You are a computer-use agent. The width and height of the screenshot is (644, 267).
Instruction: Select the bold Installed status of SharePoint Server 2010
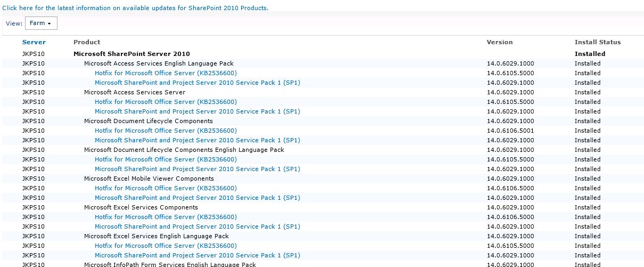pyautogui.click(x=590, y=54)
